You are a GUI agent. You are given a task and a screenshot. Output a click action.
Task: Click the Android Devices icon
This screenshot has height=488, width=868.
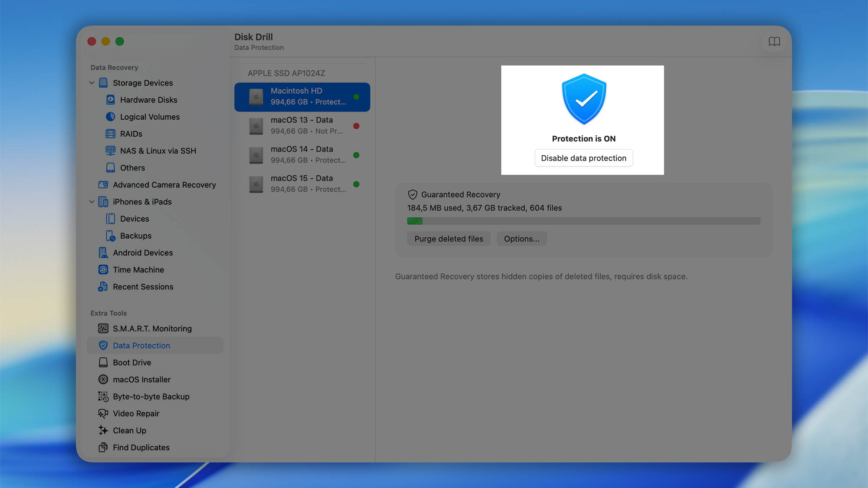103,252
